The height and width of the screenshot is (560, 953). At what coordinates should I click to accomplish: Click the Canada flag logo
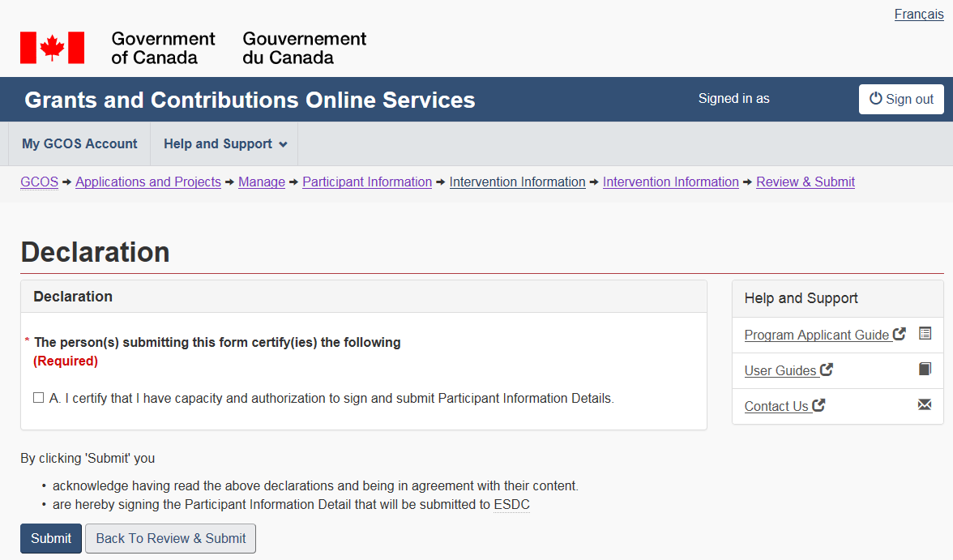[x=52, y=48]
